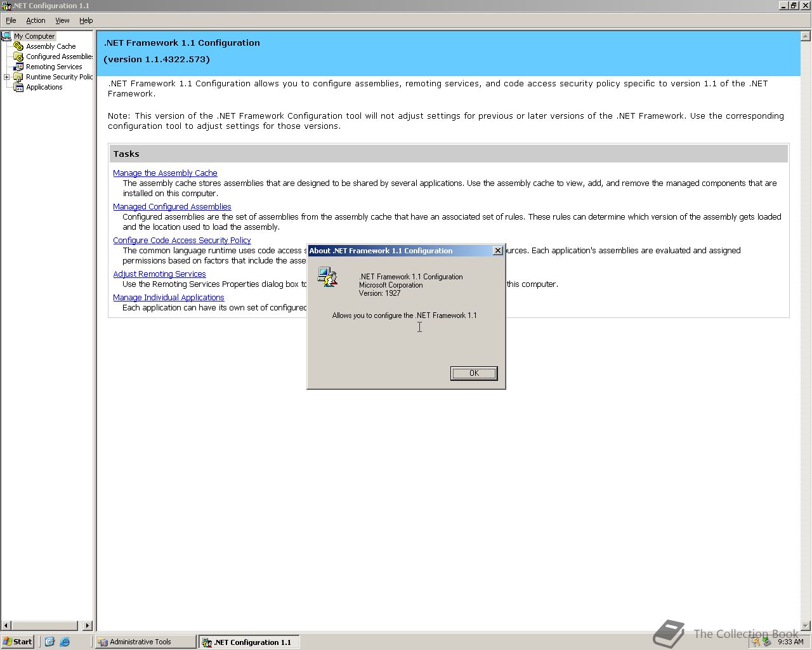This screenshot has height=650, width=812.
Task: Click the My Computer tree icon
Action: 6,36
